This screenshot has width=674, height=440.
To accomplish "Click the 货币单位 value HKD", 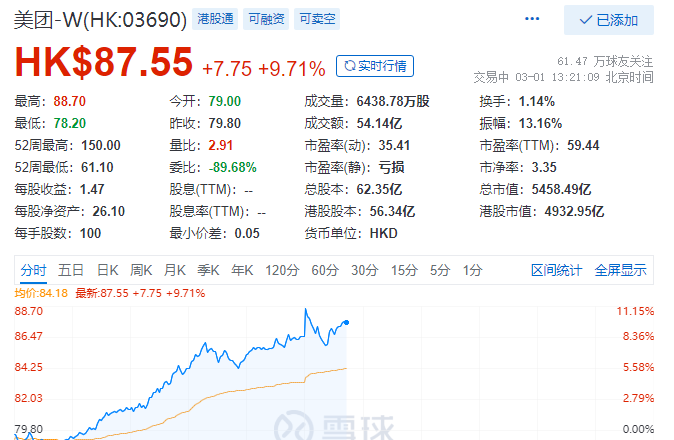I will pos(383,233).
